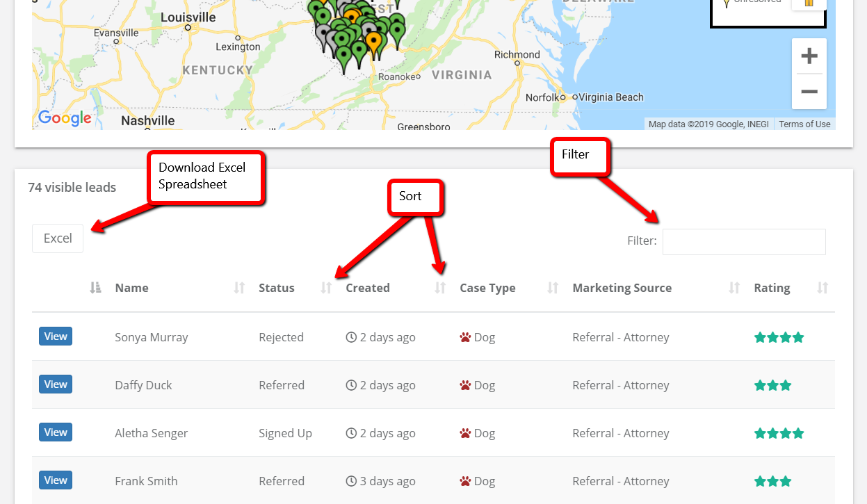Click the clock icon in Sonya Murray row
Viewport: 867px width, 504px height.
[351, 337]
